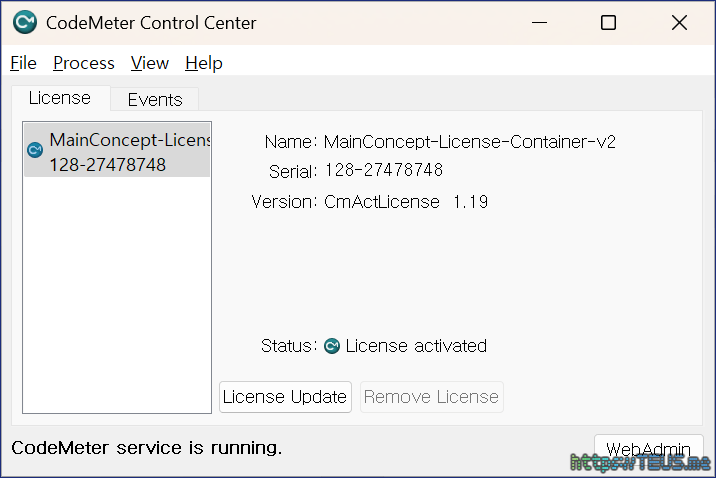Viewport: 716px width, 478px height.
Task: Click the MainConcept license container icon in list
Action: [35, 150]
